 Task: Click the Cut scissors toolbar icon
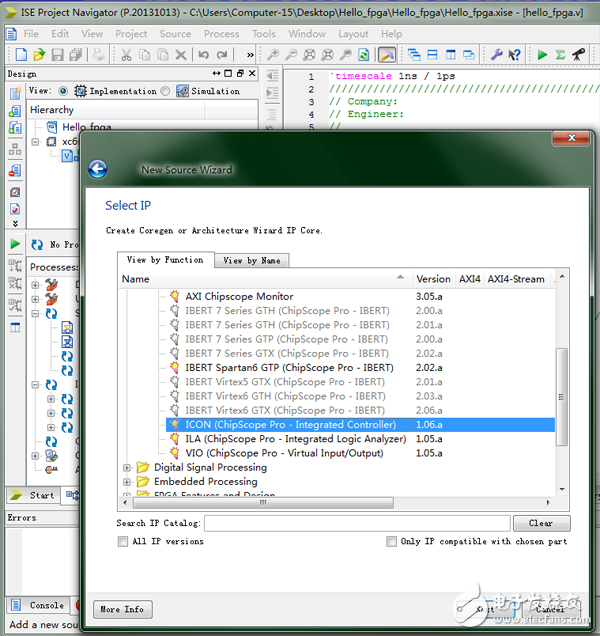tap(128, 54)
